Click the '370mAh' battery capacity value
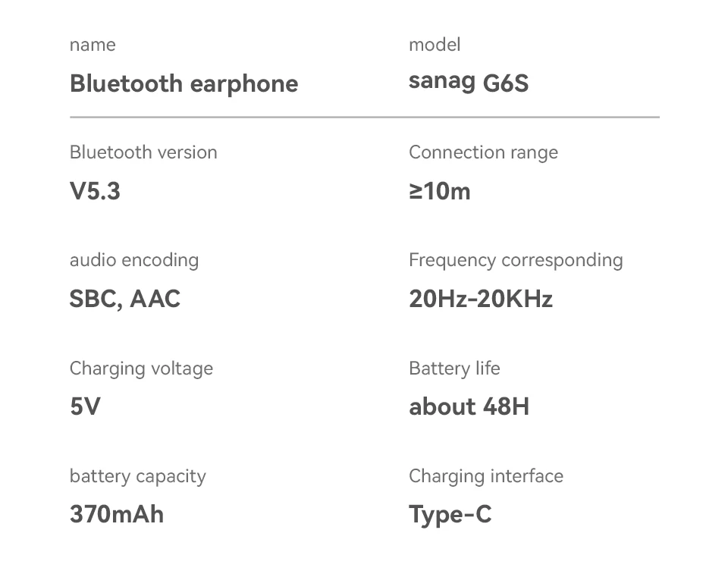The image size is (728, 574). [x=116, y=514]
